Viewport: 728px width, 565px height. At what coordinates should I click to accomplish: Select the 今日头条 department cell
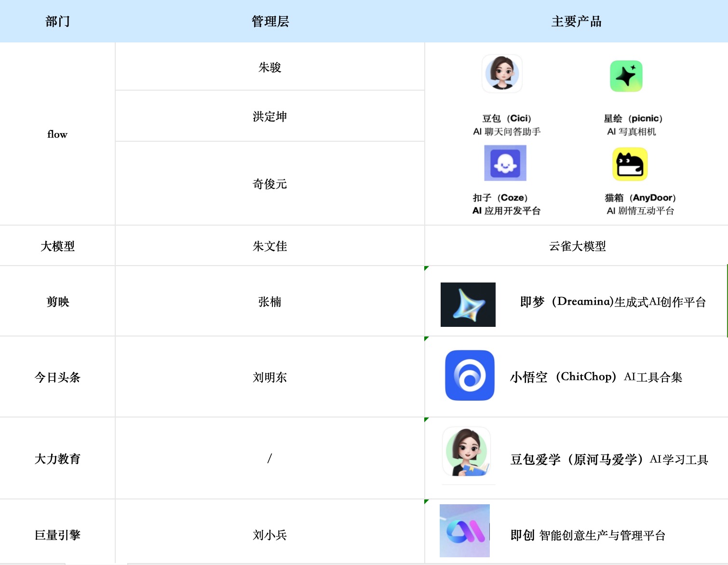[57, 377]
